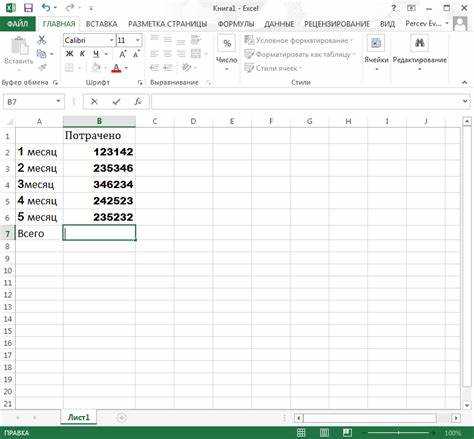Click the Save icon in quick access toolbar
The height and width of the screenshot is (439, 474).
(29, 8)
